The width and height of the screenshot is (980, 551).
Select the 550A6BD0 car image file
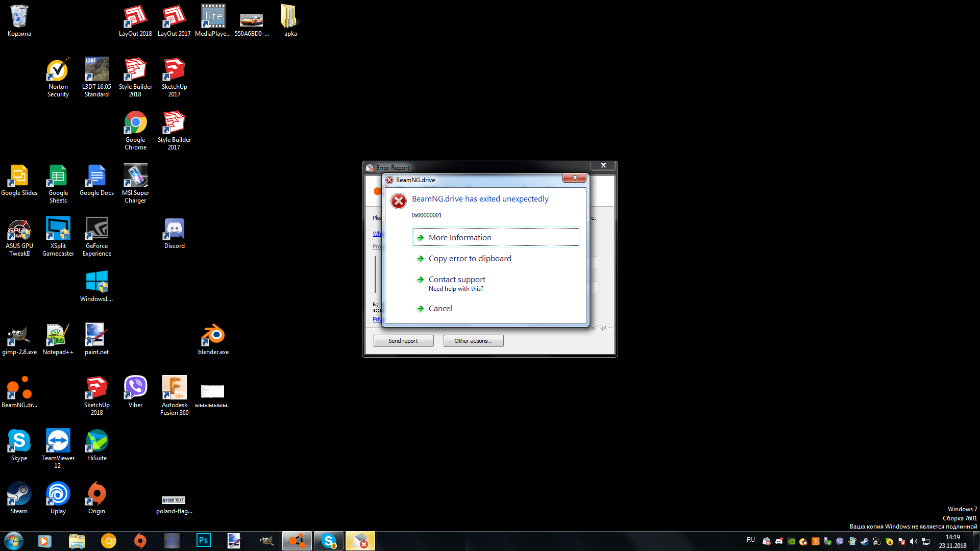click(x=252, y=24)
